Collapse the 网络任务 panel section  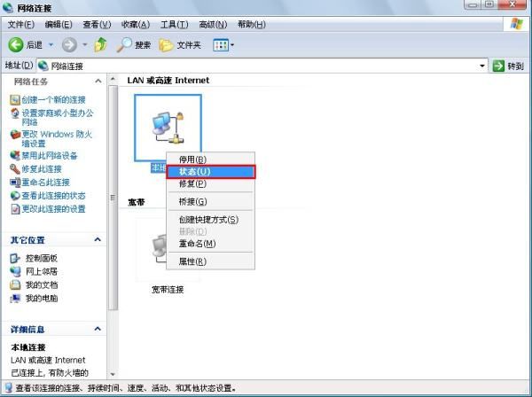(98, 81)
